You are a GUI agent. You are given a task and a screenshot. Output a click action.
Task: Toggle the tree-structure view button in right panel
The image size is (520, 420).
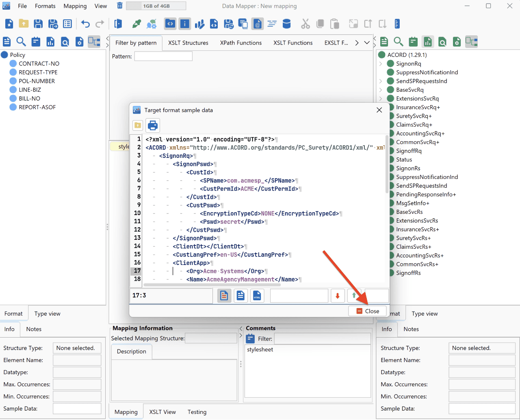coord(471,42)
